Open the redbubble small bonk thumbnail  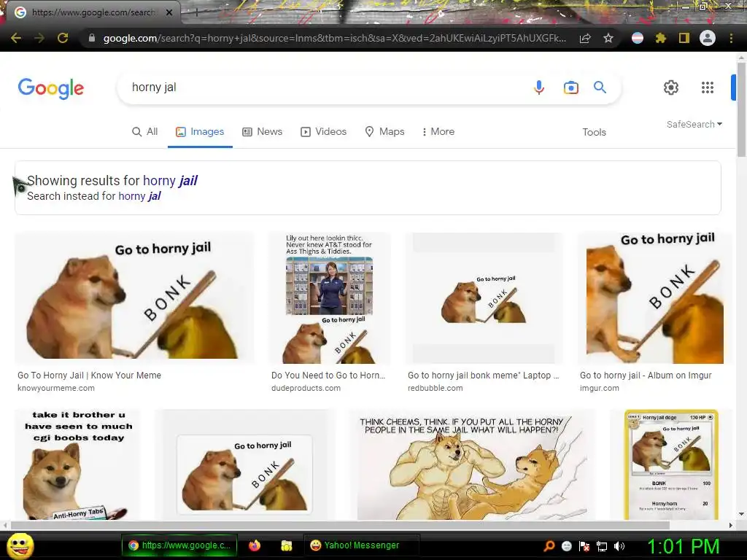[x=484, y=298]
